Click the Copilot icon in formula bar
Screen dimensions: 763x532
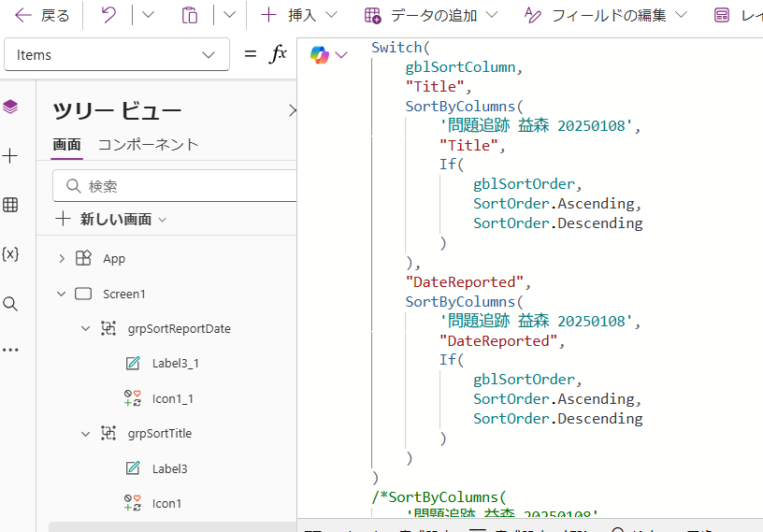click(x=320, y=54)
